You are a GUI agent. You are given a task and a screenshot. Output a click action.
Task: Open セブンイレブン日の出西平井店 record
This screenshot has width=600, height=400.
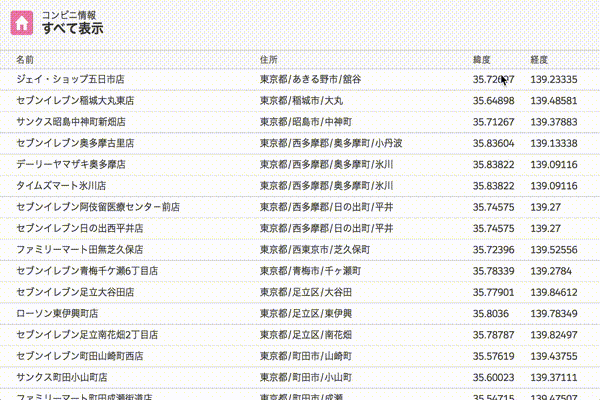[x=80, y=228]
